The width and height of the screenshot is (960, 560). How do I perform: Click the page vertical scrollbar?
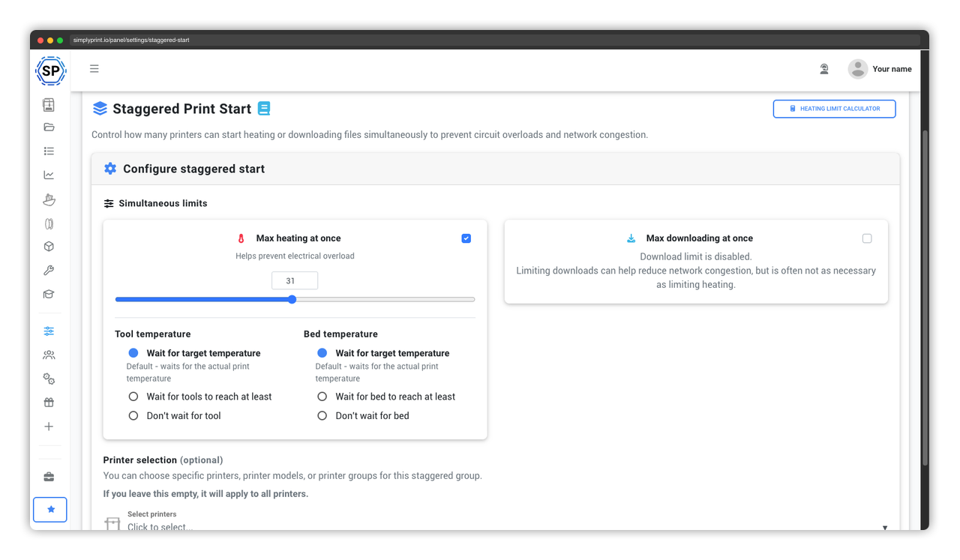pos(925,298)
